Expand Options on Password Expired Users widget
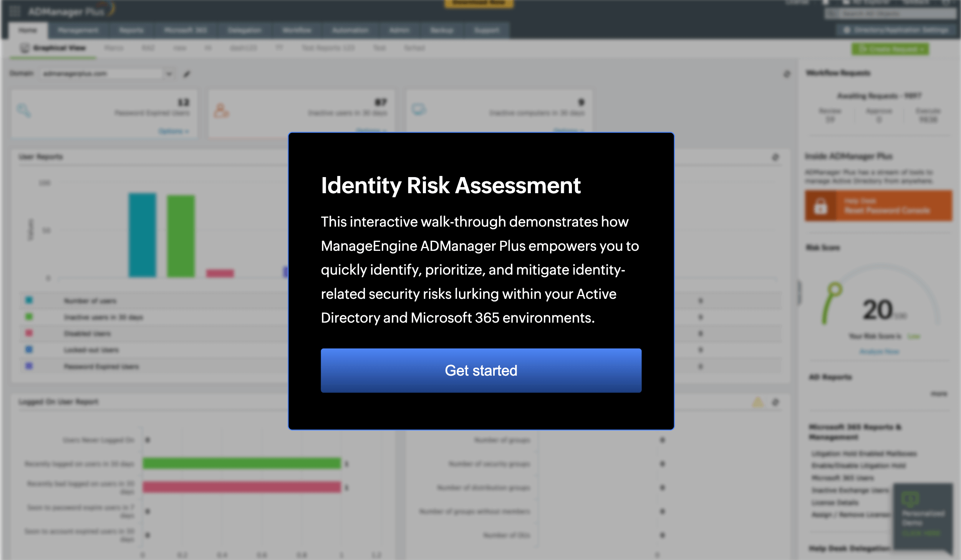 point(174,131)
